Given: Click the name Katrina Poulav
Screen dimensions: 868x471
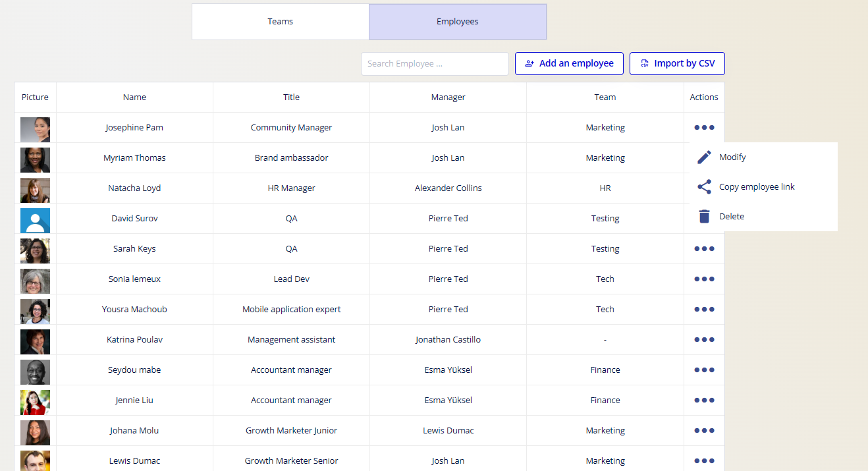Looking at the screenshot, I should [x=134, y=340].
